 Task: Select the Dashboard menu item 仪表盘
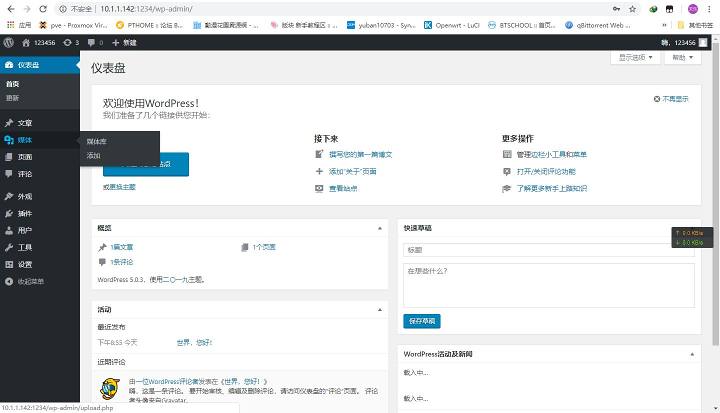(40, 65)
